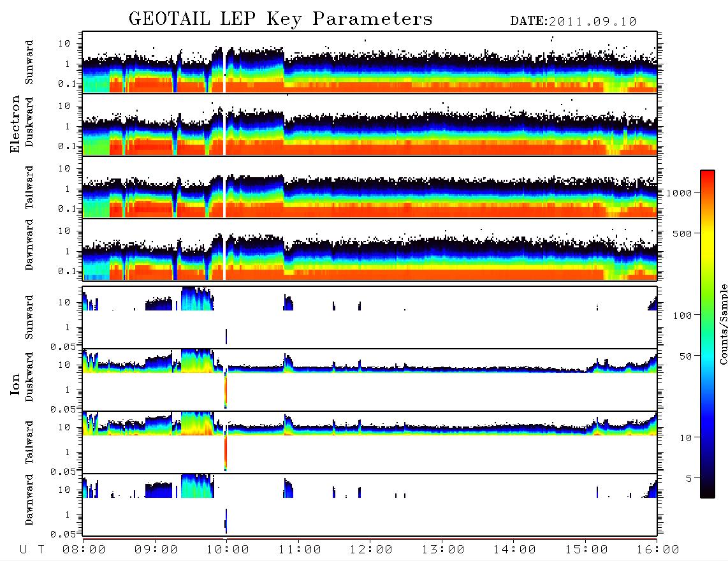Click the "U T" time axis label
728x561 pixels.
coord(32,550)
